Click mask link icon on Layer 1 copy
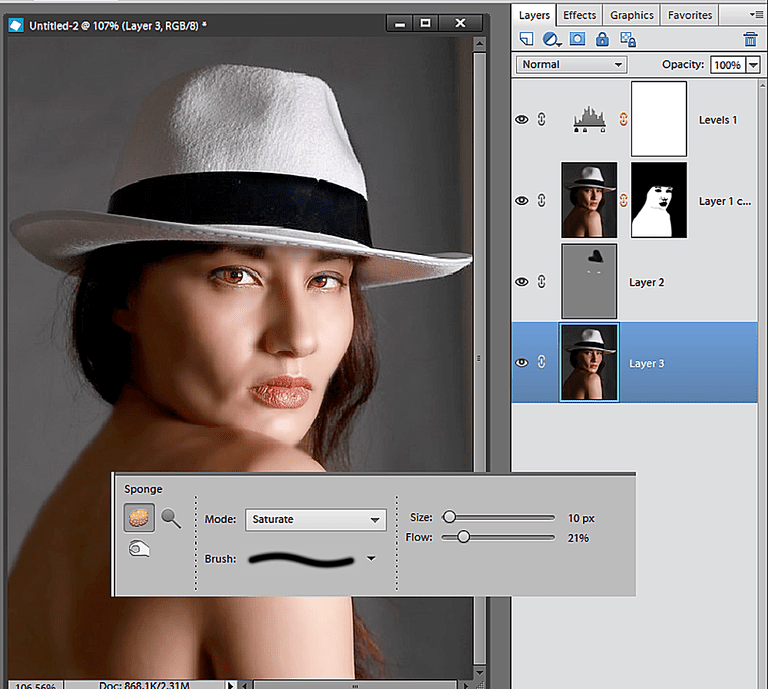 point(624,200)
